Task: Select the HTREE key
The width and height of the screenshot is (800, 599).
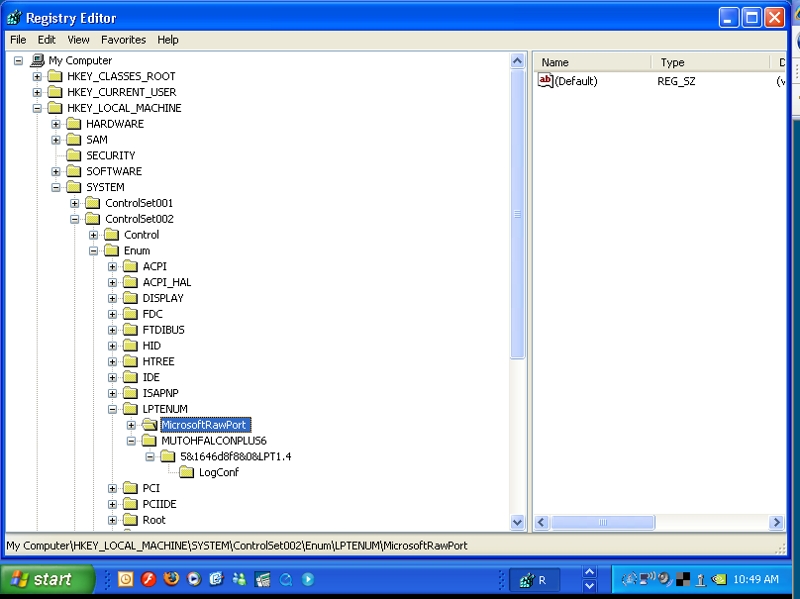Action: (x=159, y=361)
